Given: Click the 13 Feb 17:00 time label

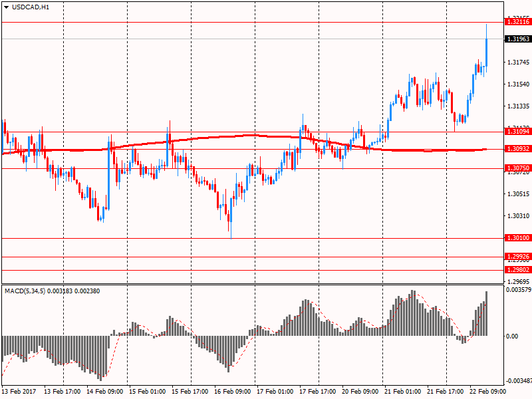Looking at the screenshot, I should [62, 391].
